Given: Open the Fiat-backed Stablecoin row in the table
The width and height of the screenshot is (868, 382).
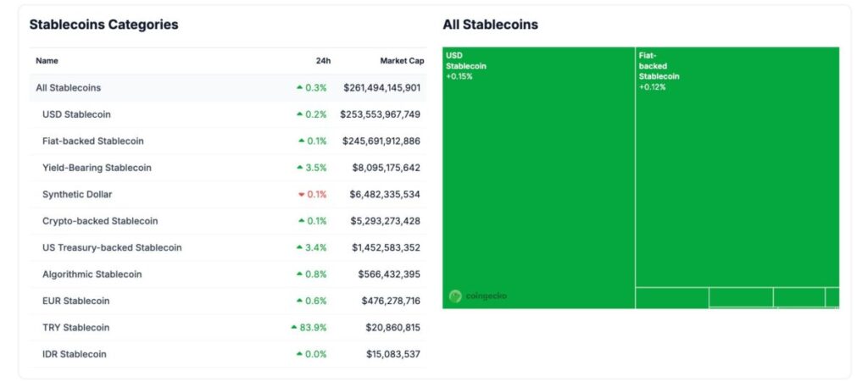Looking at the screenshot, I should pos(92,141).
